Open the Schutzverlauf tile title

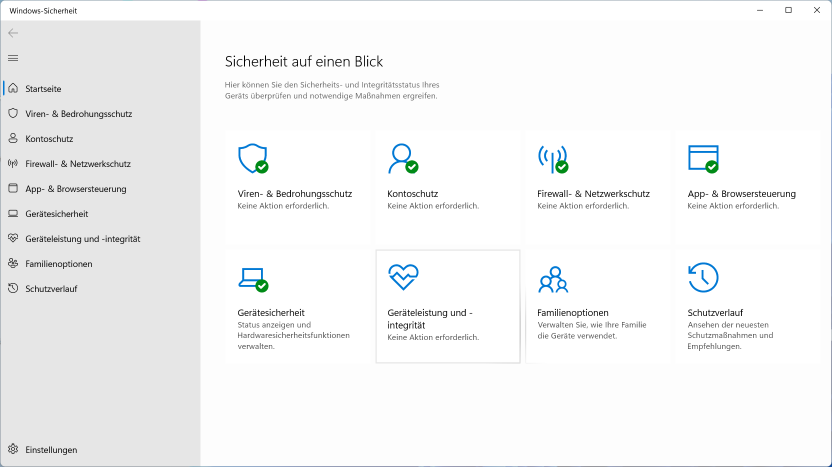(x=715, y=313)
